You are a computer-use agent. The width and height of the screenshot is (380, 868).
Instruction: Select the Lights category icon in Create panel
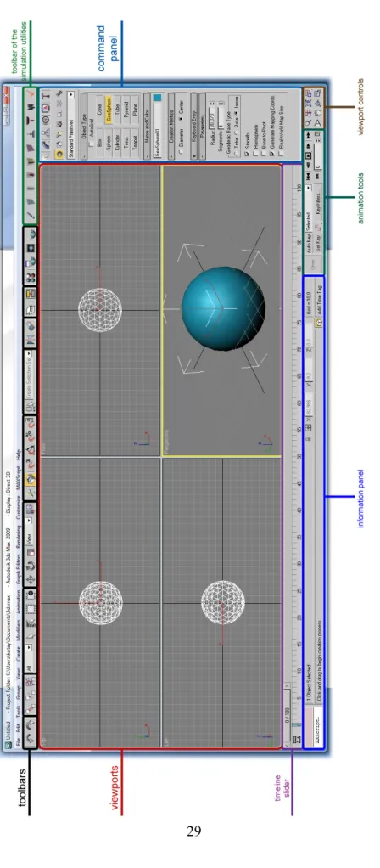coord(59,133)
